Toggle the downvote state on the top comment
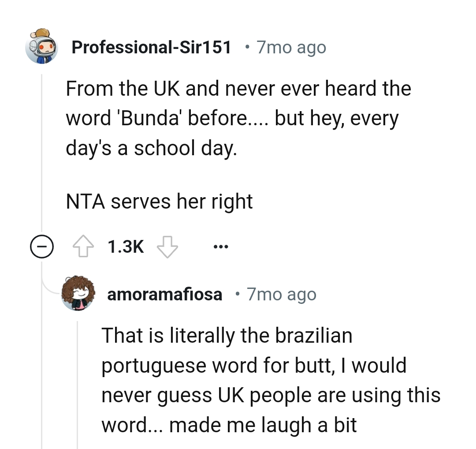This screenshot has height=449, width=476. click(x=167, y=247)
